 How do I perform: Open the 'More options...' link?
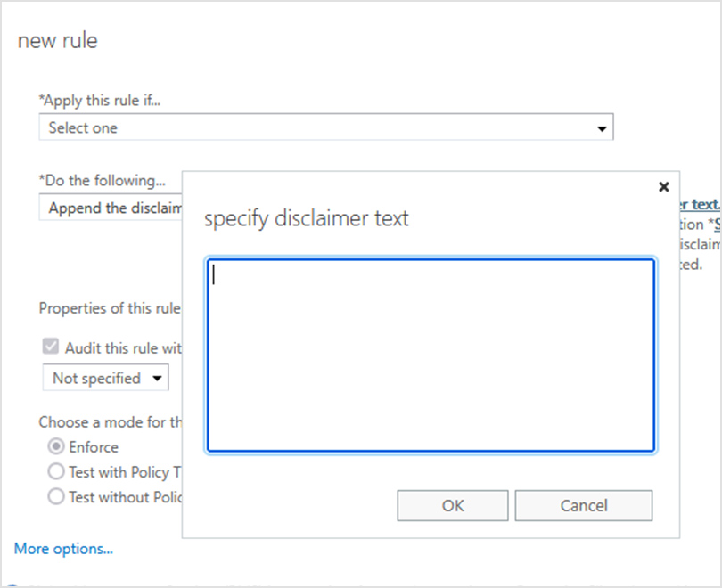63,549
